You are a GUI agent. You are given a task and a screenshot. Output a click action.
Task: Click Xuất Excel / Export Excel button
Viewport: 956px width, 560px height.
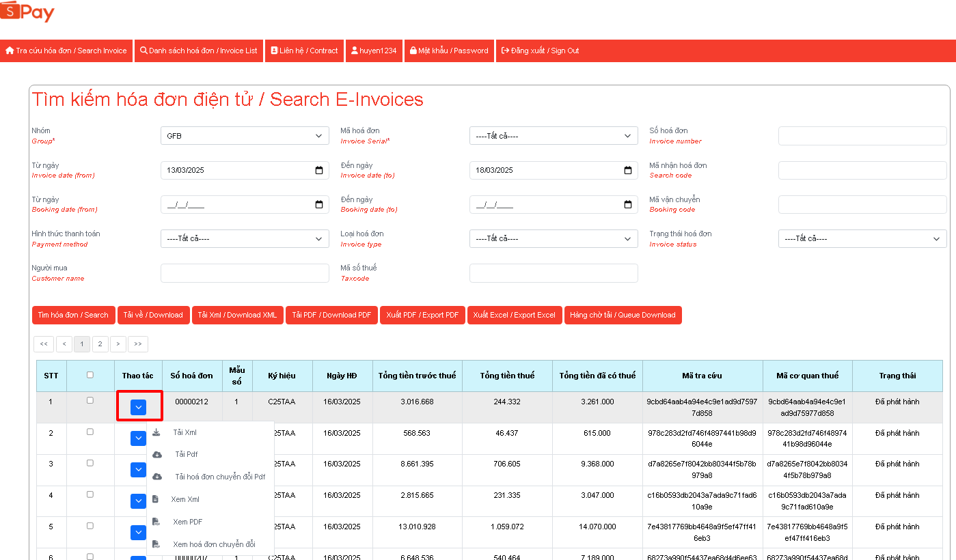(514, 315)
